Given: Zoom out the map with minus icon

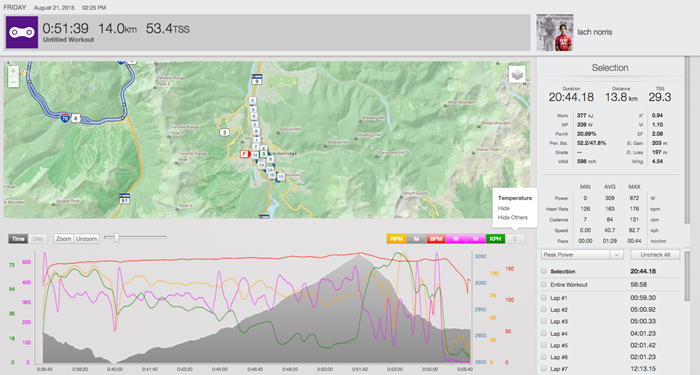Looking at the screenshot, I should [x=13, y=82].
